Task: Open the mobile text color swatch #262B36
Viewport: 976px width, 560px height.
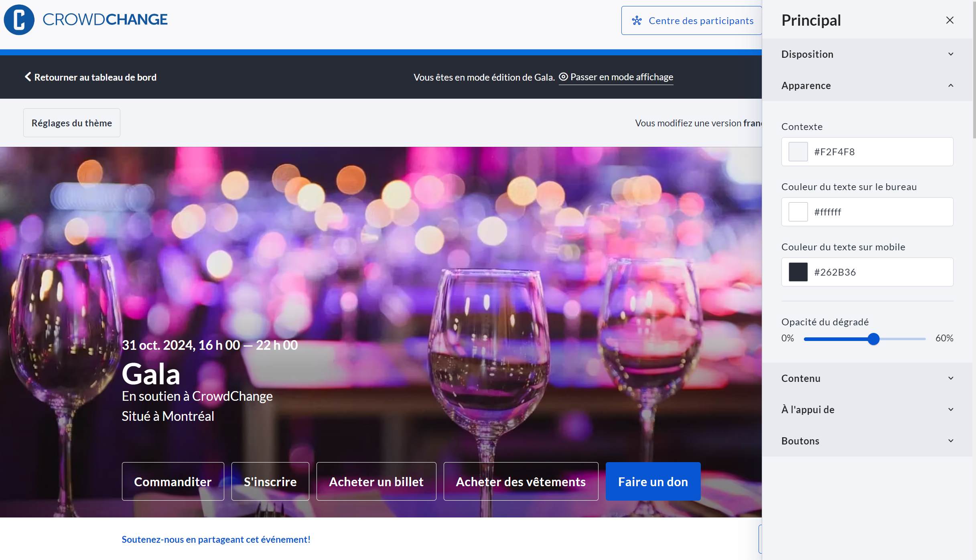Action: tap(798, 272)
